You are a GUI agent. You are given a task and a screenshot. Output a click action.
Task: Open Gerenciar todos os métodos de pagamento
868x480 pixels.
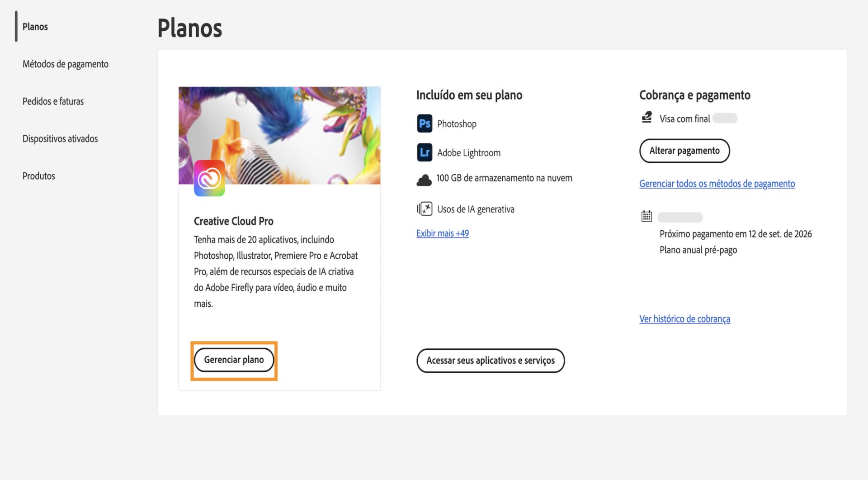click(x=717, y=184)
